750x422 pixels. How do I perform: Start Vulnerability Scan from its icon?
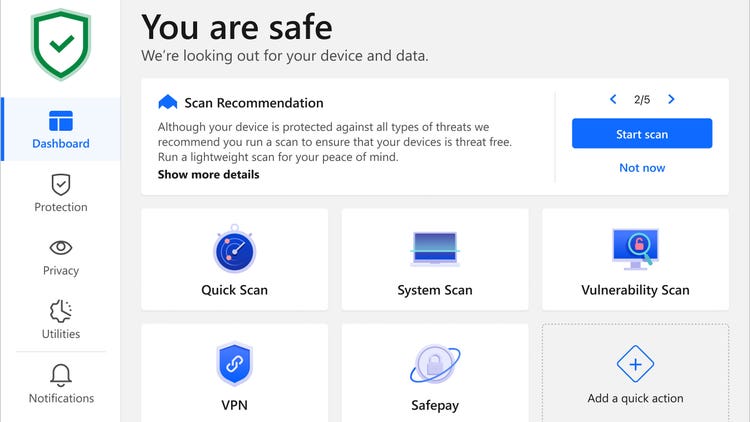[635, 250]
